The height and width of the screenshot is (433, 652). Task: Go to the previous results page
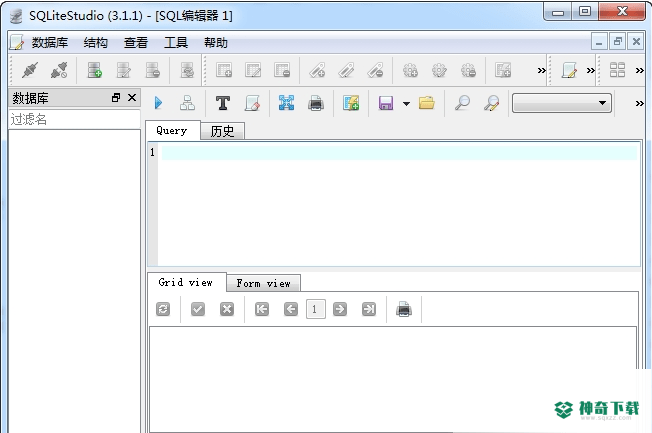point(291,309)
